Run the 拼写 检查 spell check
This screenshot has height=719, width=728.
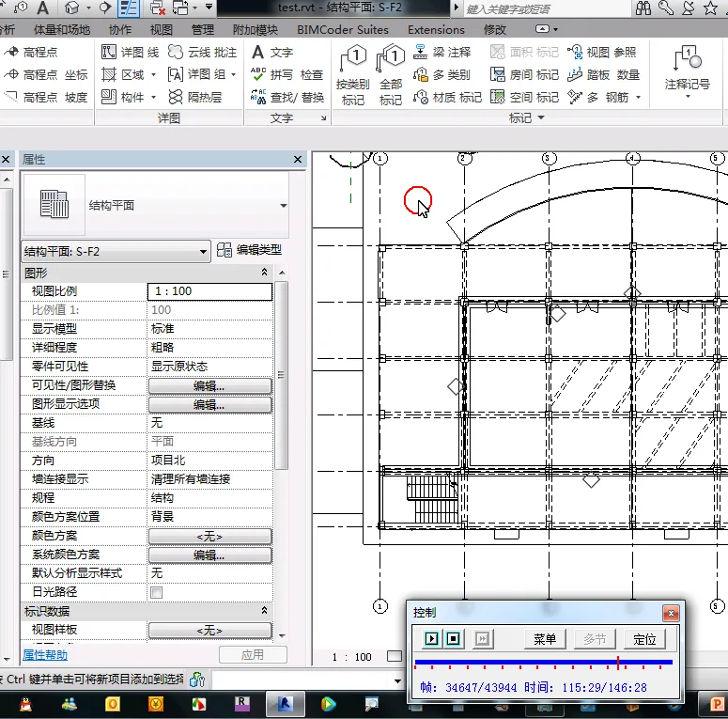point(287,74)
